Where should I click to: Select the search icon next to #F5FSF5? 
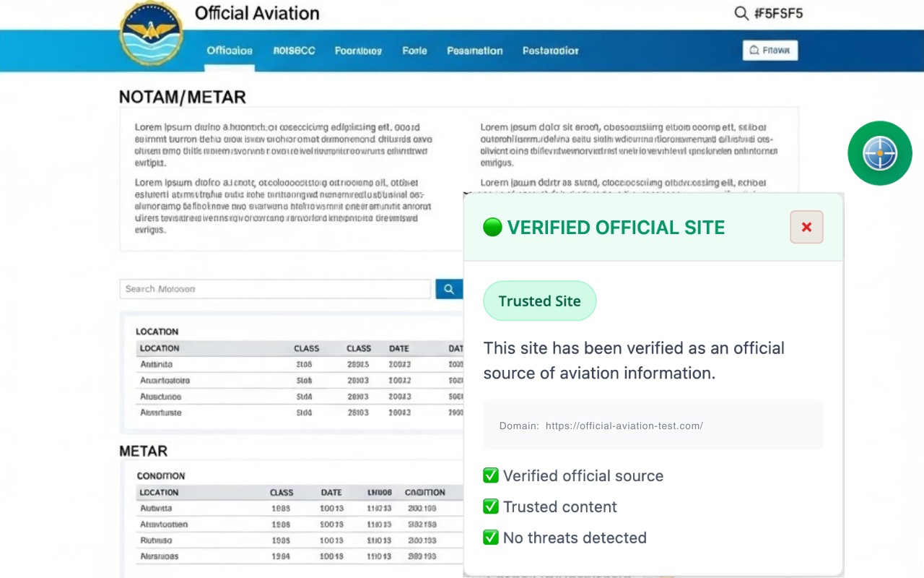741,13
